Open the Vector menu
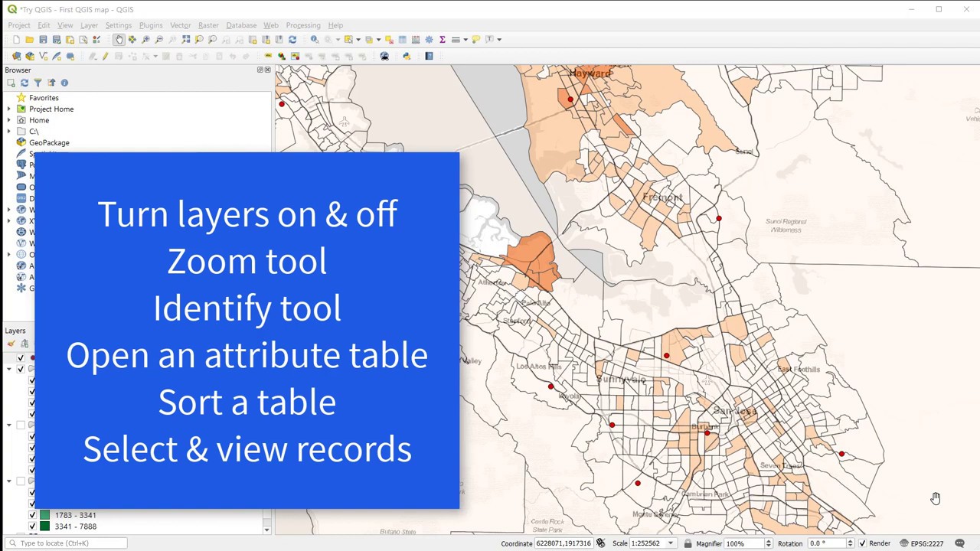The image size is (980, 551). 180,25
